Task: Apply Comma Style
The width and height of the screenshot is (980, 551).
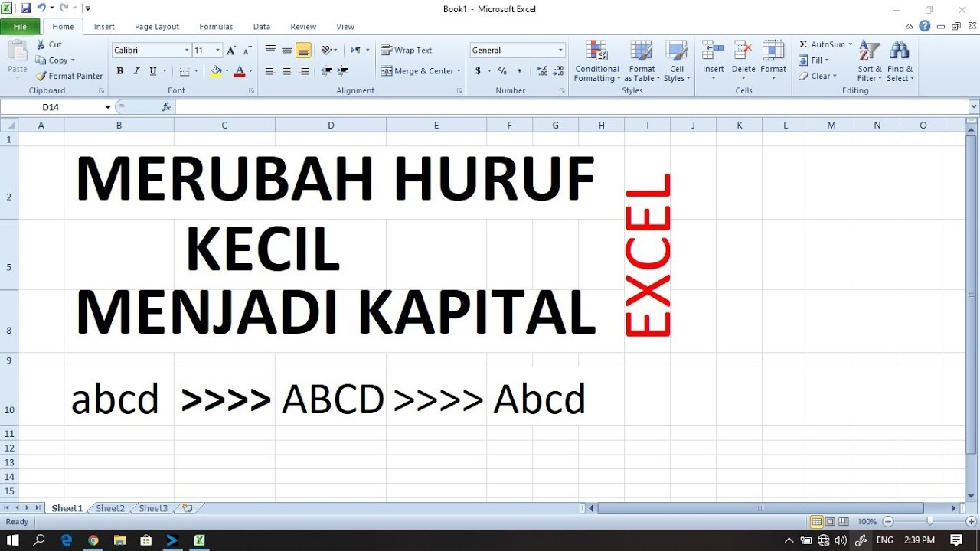Action: point(519,71)
